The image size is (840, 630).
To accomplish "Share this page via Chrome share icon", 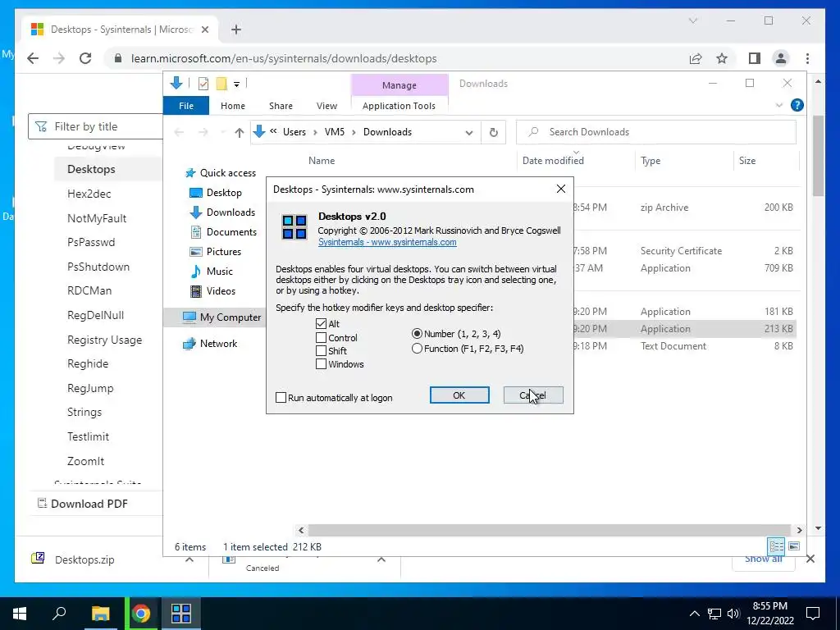I will pos(696,58).
